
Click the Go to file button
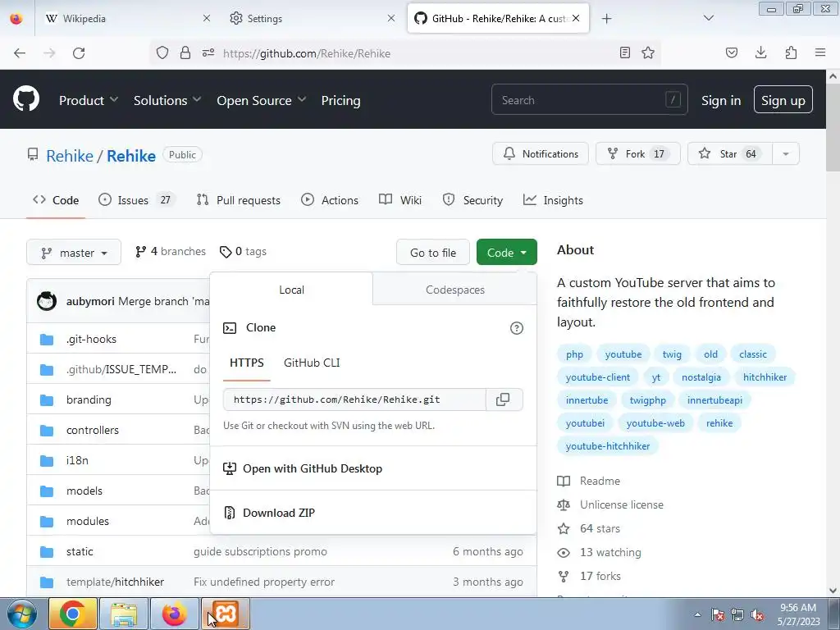click(x=433, y=253)
